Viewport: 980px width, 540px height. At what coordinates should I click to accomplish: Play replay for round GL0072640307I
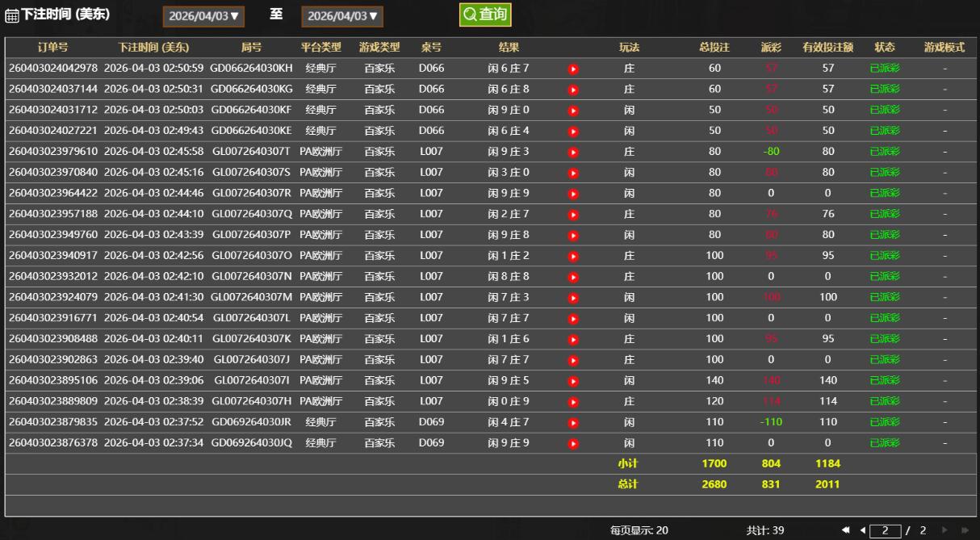pyautogui.click(x=573, y=381)
